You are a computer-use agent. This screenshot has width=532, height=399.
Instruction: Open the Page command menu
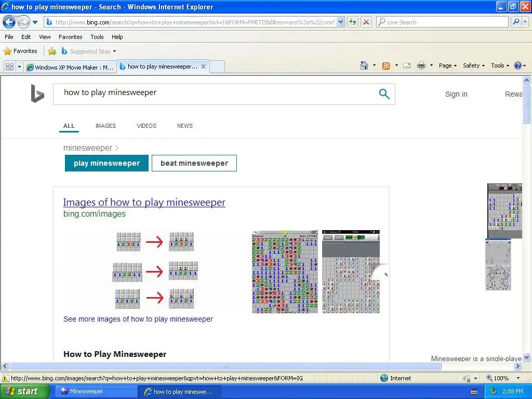(447, 65)
